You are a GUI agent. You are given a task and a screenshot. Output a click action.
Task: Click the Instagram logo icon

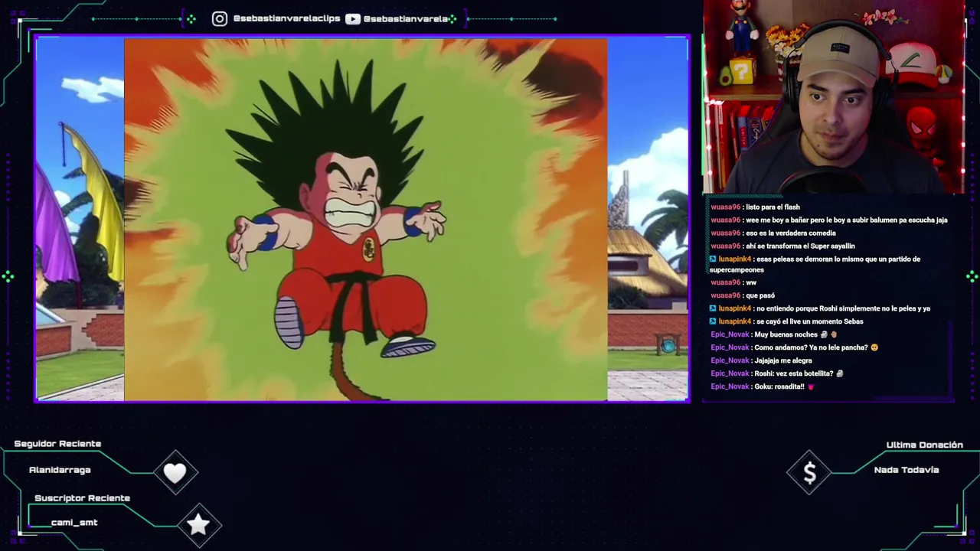pos(220,18)
